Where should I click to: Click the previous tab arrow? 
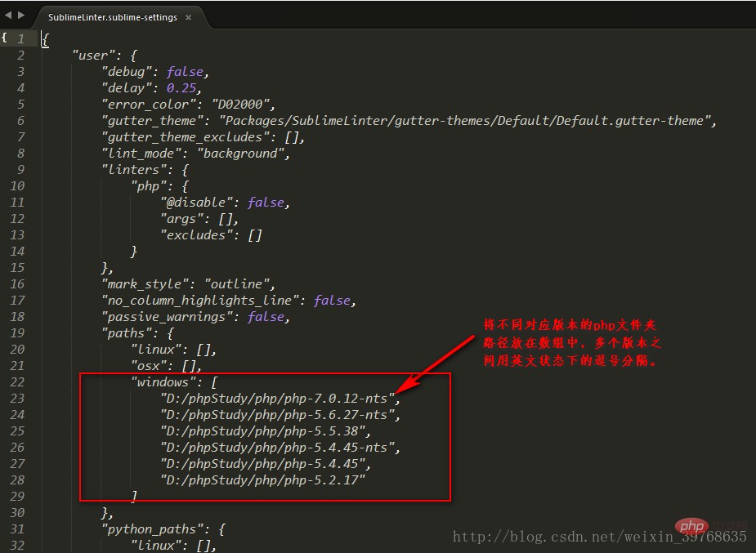[8, 16]
